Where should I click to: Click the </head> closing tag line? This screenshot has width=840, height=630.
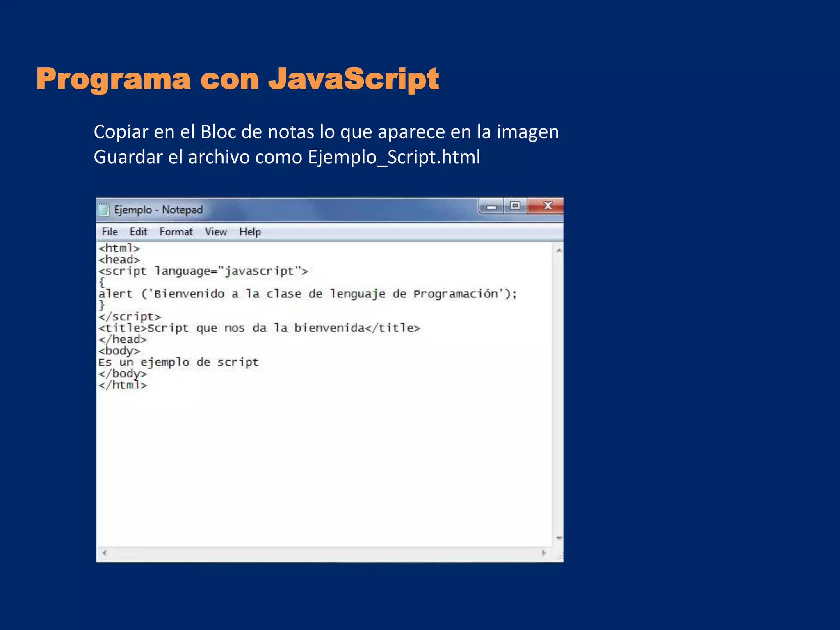(x=123, y=340)
